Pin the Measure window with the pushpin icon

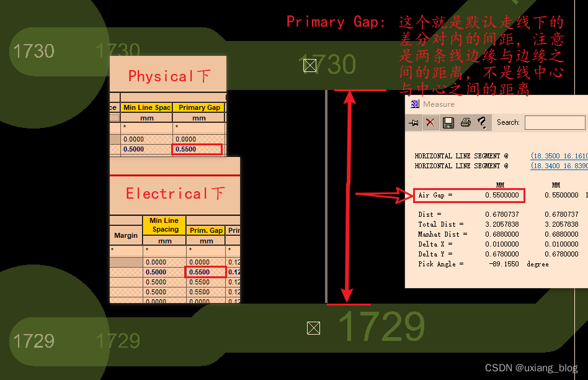tap(414, 123)
